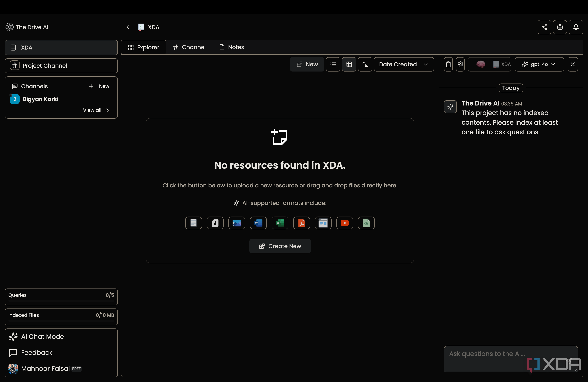Click the web page format icon
588x382 pixels.
pyautogui.click(x=323, y=223)
